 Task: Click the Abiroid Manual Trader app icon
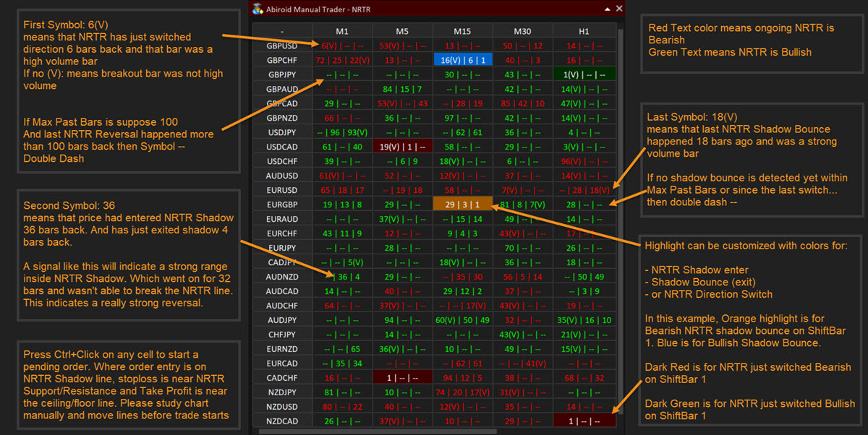[x=257, y=9]
